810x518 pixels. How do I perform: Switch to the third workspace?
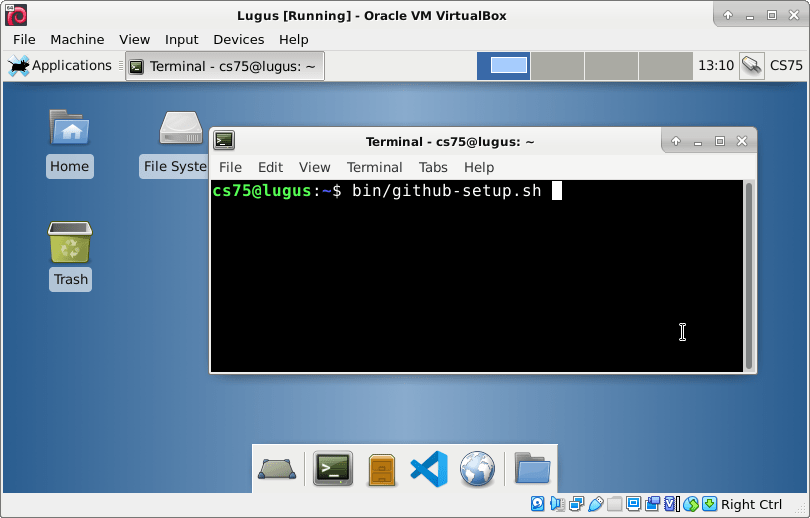611,66
